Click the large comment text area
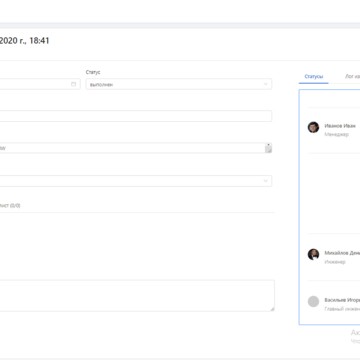This screenshot has height=360, width=360. coord(137,296)
